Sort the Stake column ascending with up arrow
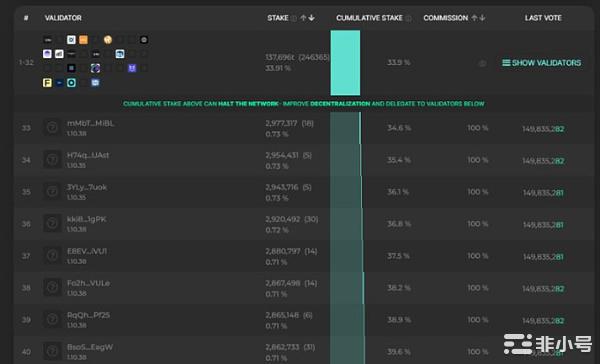 click(303, 18)
